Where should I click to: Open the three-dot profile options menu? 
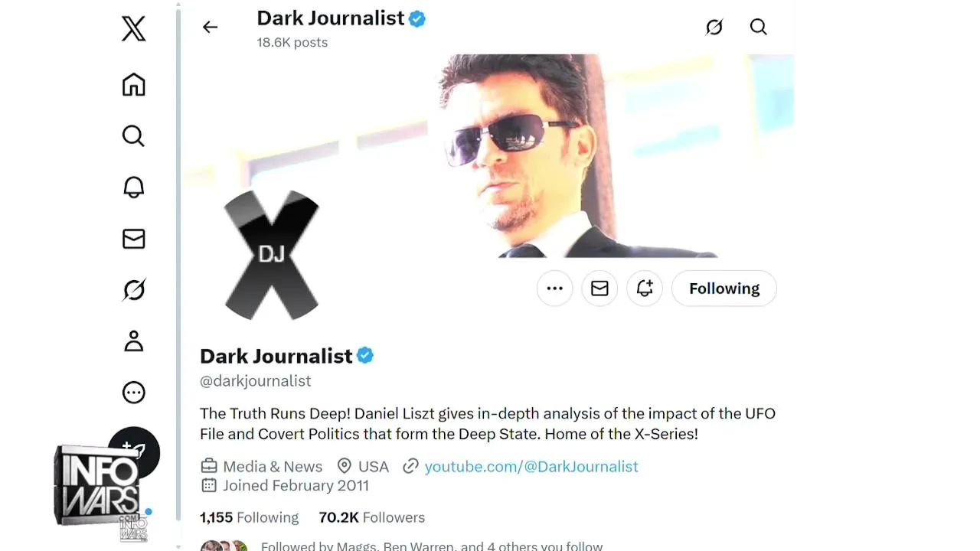(555, 289)
